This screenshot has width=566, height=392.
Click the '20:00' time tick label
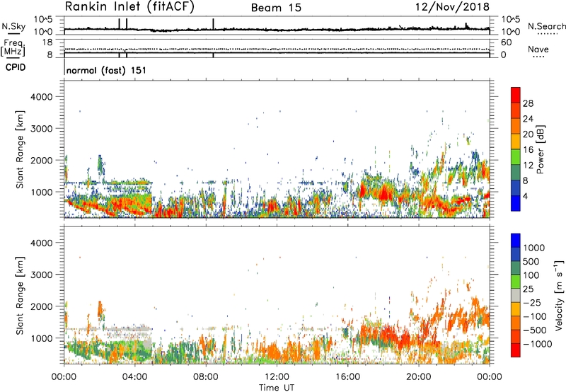(x=419, y=377)
